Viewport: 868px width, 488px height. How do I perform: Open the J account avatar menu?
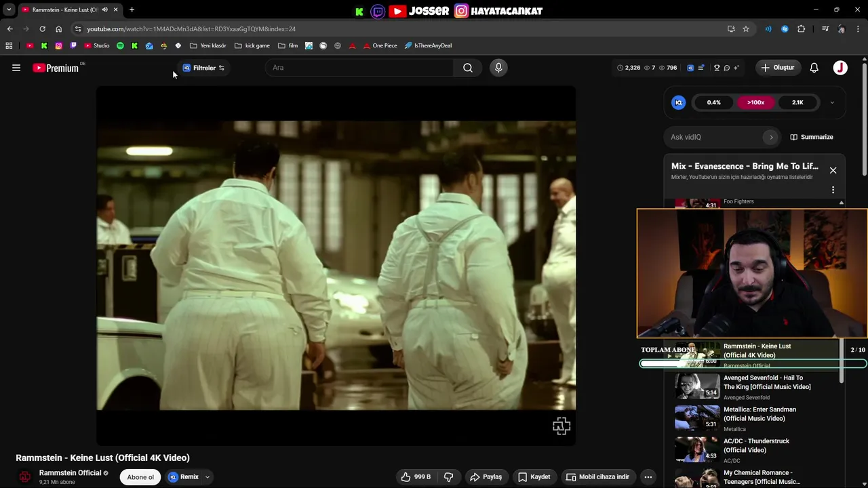click(840, 68)
